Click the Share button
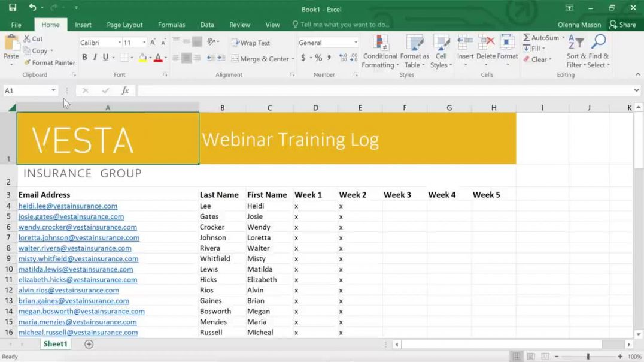644x362 pixels. [x=622, y=25]
